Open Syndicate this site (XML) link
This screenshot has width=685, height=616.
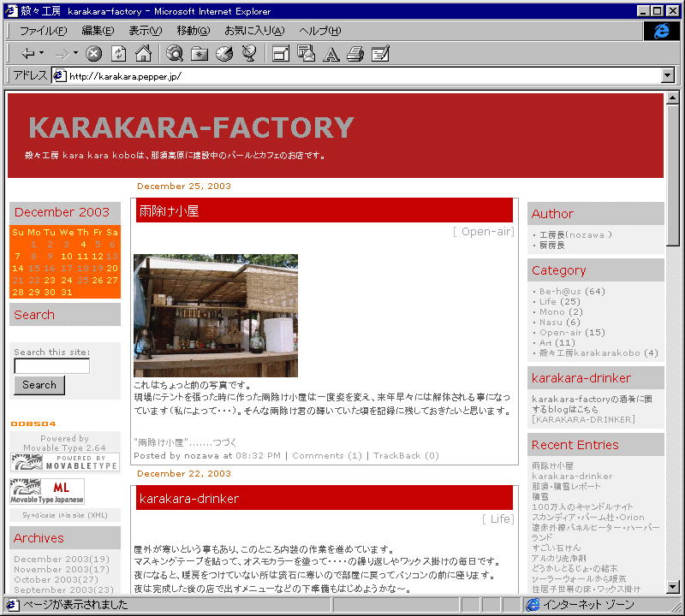point(65,515)
